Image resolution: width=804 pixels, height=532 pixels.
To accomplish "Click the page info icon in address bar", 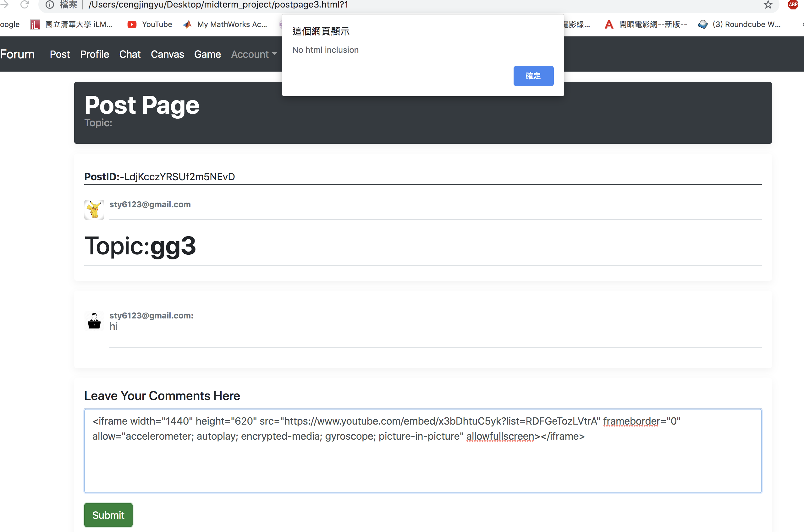I will coord(50,4).
